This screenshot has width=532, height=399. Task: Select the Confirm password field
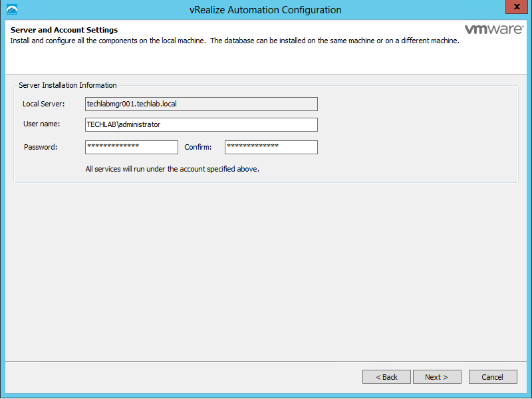point(271,147)
